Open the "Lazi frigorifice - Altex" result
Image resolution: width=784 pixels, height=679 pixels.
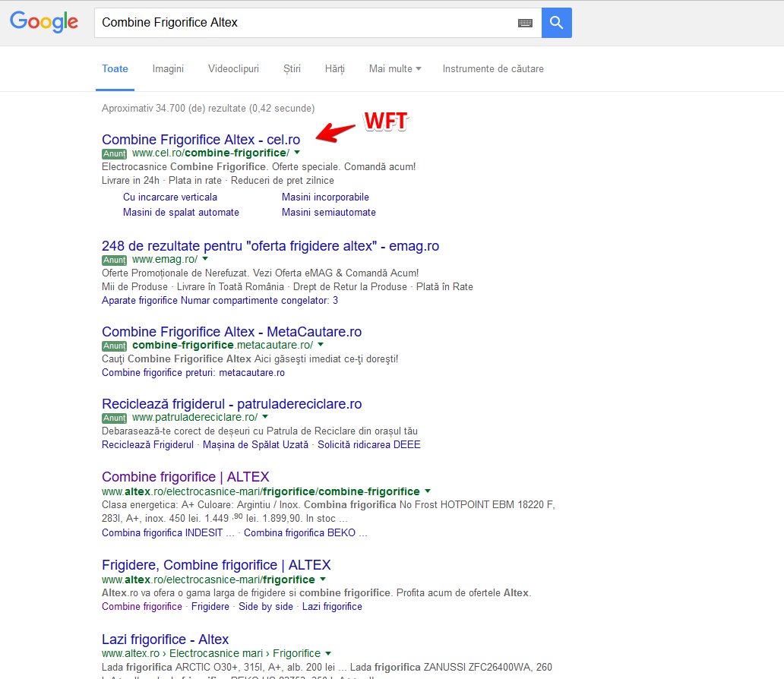tap(165, 639)
